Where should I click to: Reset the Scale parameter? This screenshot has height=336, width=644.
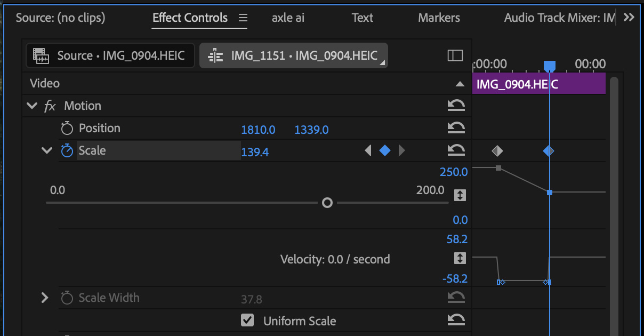[x=456, y=151]
